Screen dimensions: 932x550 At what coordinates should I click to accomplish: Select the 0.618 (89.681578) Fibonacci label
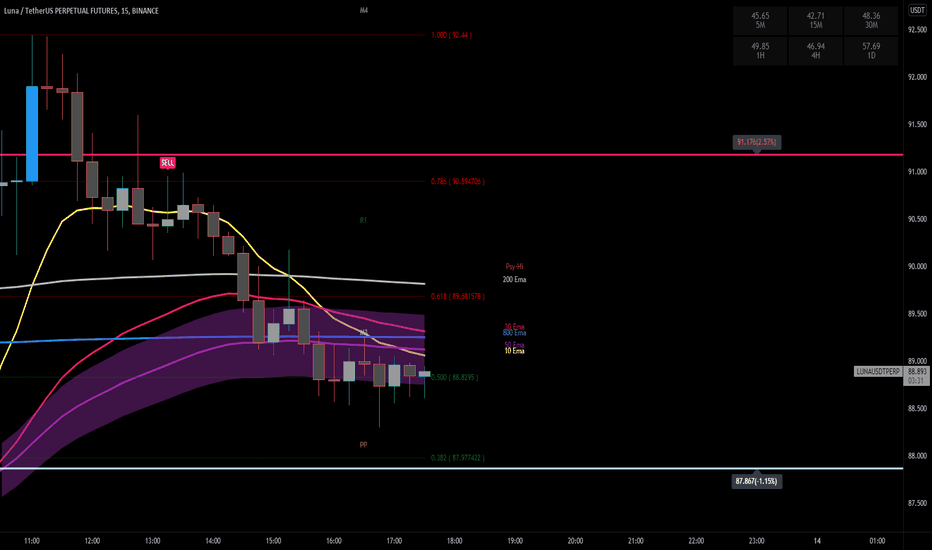click(458, 296)
